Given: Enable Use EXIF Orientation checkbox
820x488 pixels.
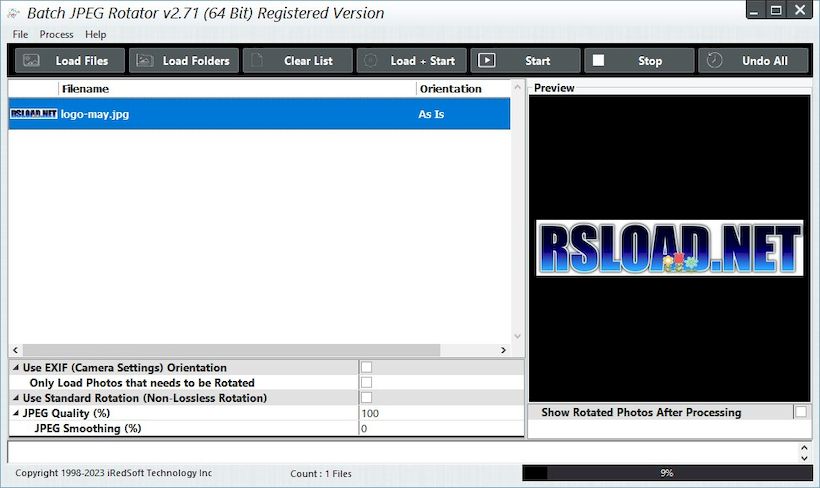Looking at the screenshot, I should (x=367, y=367).
